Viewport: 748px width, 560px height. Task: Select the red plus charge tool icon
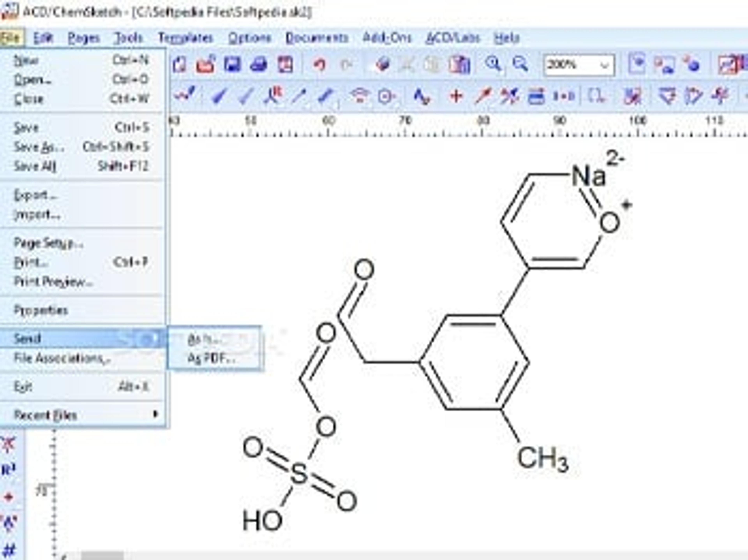[456, 96]
